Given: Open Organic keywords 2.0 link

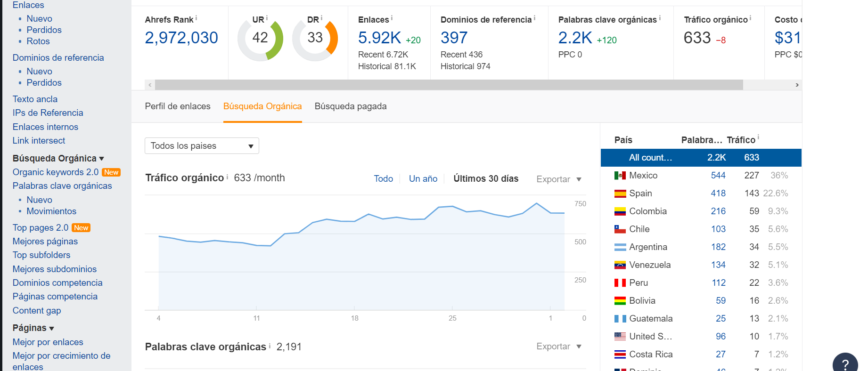Looking at the screenshot, I should [x=56, y=172].
